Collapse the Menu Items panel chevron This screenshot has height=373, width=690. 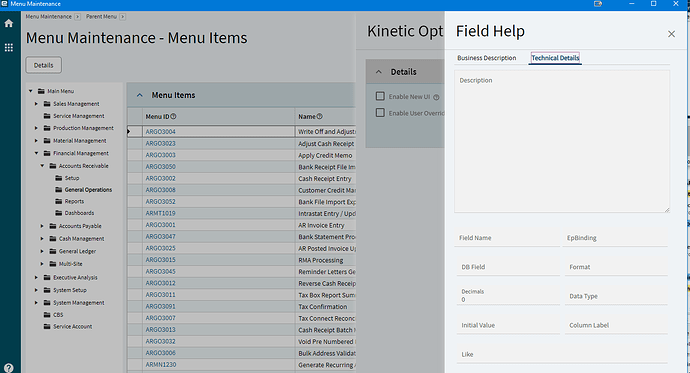coord(139,95)
